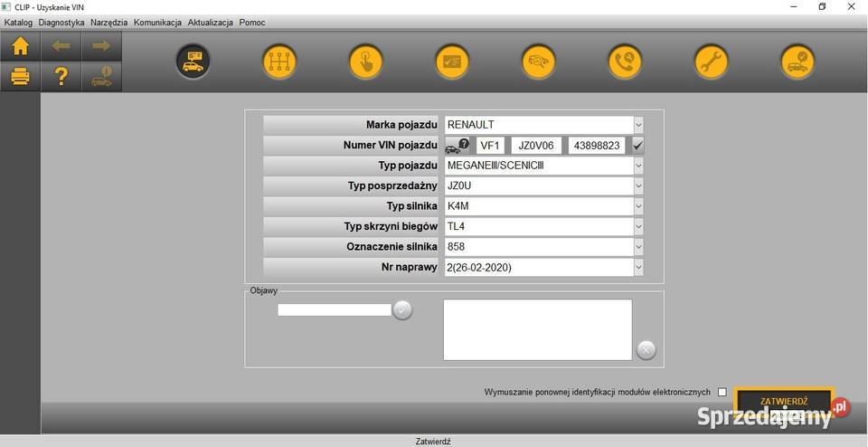Click the round check button in Objawy
868x447 pixels.
pyautogui.click(x=402, y=310)
